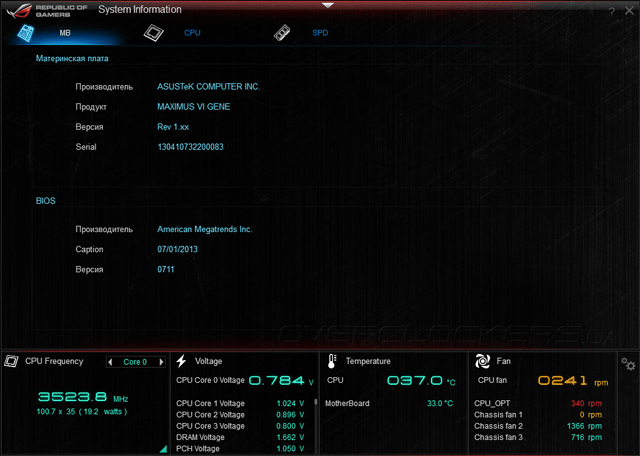
Task: Close the System Information window
Action: pos(629,11)
